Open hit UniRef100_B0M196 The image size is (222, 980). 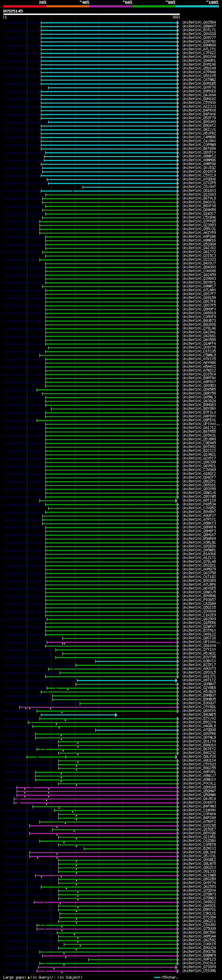199,64
